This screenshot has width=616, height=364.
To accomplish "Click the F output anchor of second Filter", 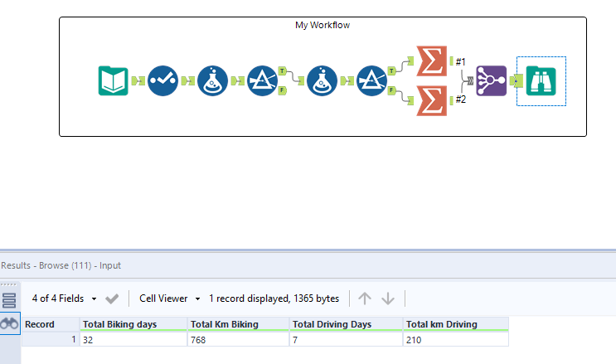I will click(391, 90).
